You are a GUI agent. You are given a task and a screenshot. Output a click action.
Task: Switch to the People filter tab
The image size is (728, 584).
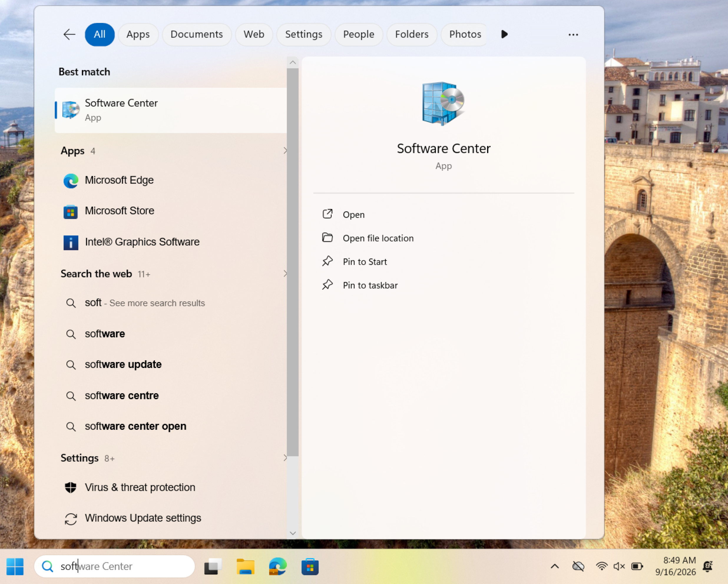point(359,34)
